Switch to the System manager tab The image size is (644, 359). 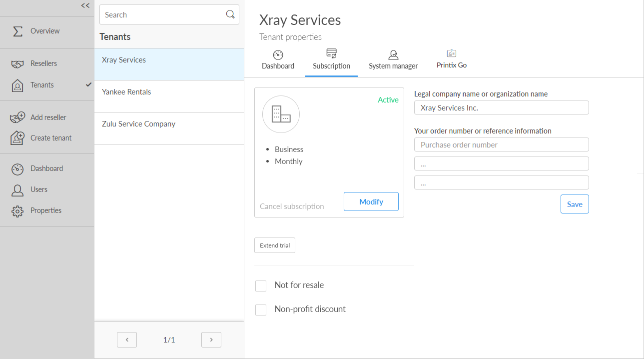coord(393,60)
